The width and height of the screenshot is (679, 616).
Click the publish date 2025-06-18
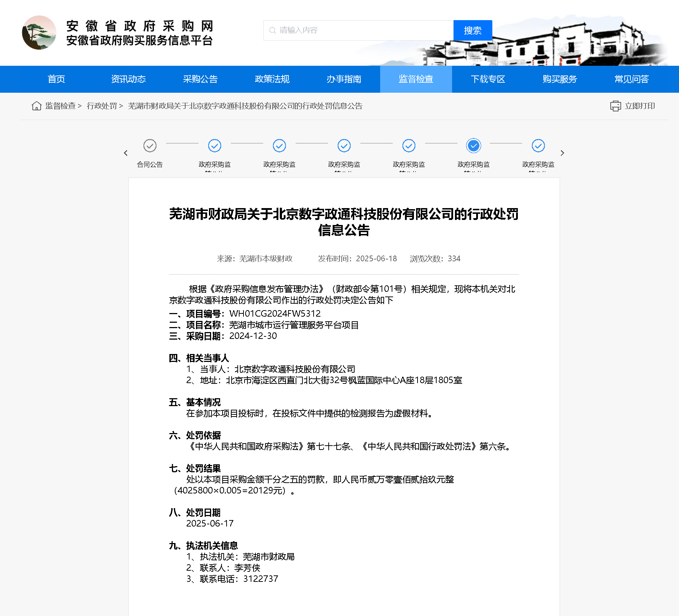377,259
